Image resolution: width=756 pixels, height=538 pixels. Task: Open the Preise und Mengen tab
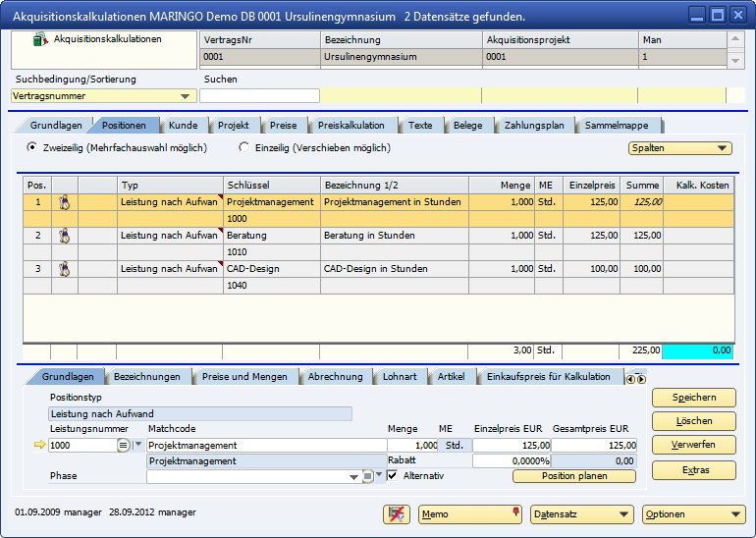(244, 377)
